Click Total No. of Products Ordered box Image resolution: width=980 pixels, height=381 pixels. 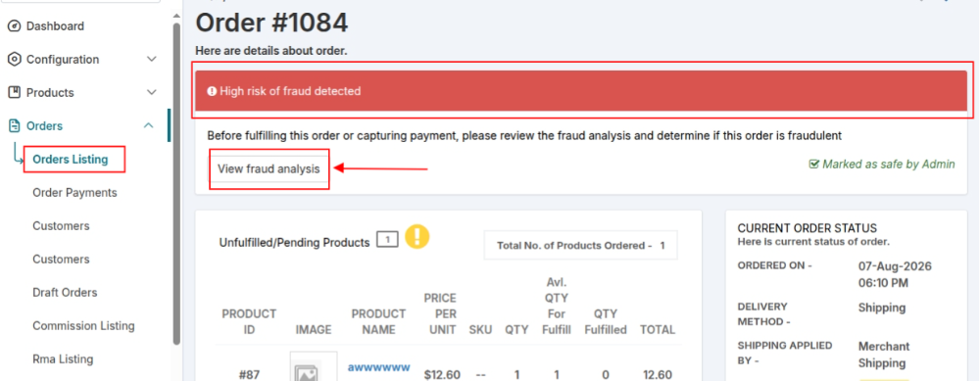580,246
